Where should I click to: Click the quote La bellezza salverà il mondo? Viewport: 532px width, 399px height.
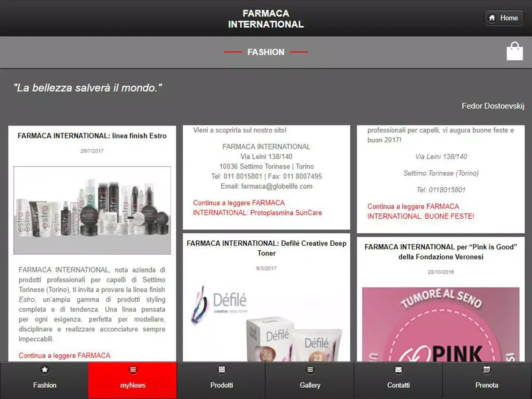coord(88,88)
